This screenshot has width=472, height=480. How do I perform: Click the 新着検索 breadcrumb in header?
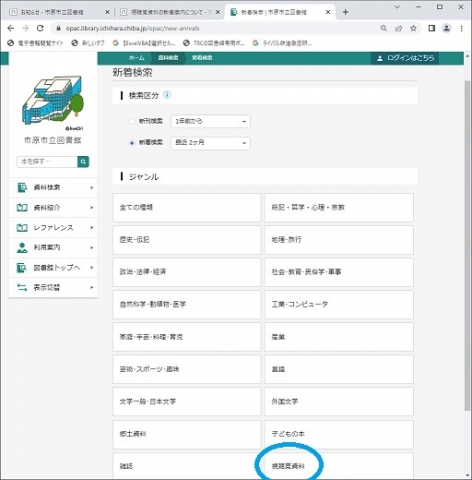click(x=202, y=58)
